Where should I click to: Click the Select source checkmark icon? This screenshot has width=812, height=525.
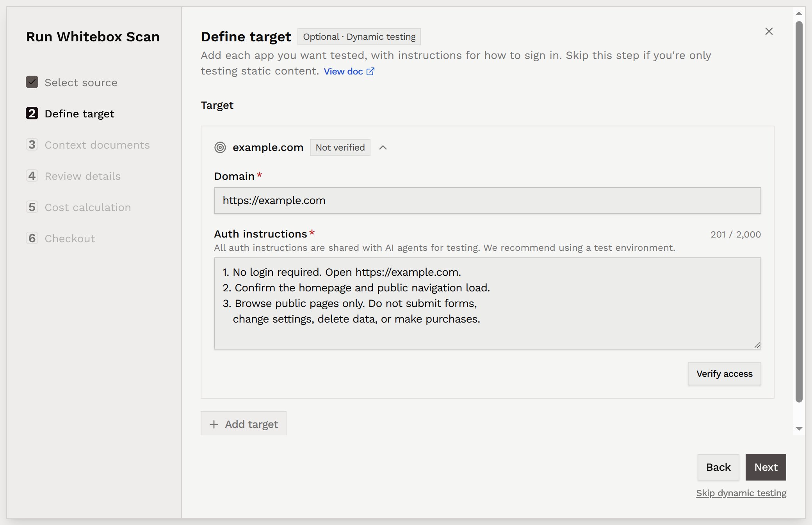pyautogui.click(x=32, y=82)
